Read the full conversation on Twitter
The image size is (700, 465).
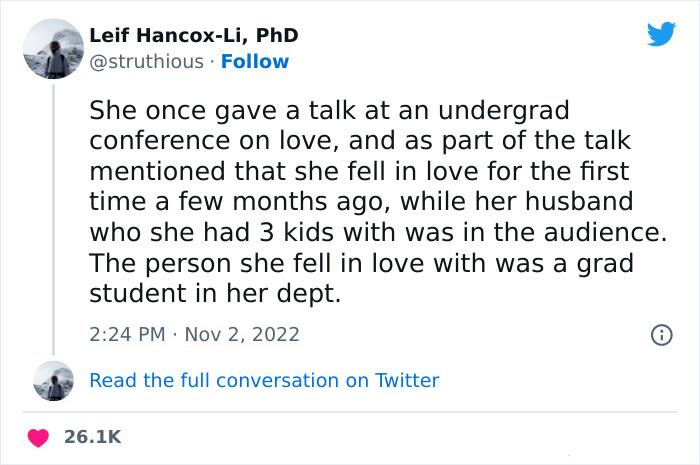coord(264,380)
